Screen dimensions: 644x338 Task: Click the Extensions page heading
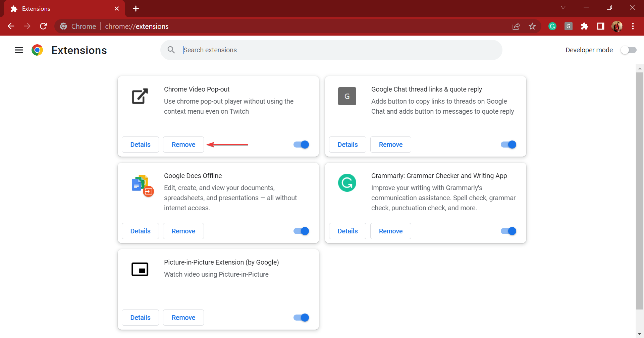pyautogui.click(x=79, y=50)
